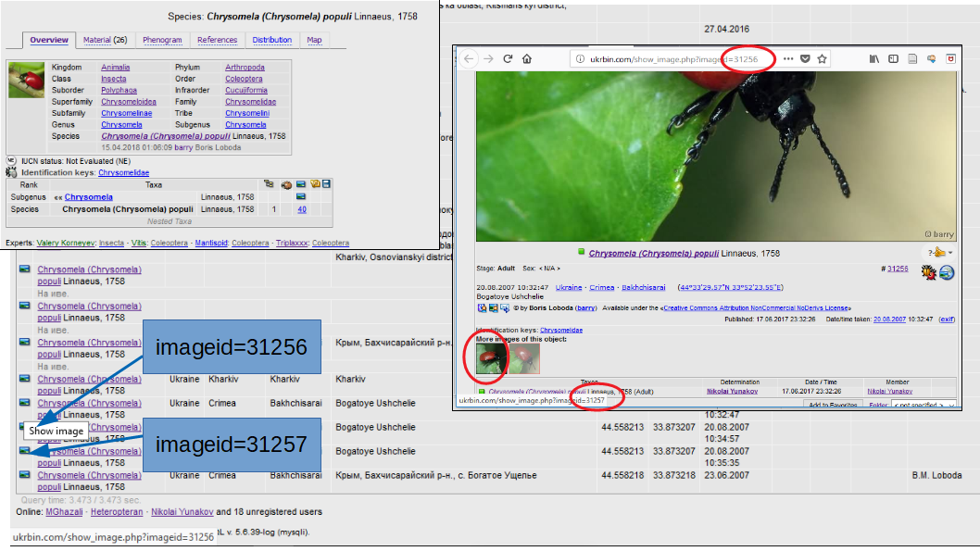This screenshot has height=551, width=980.
Task: Open page actions three-dots menu
Action: (787, 59)
